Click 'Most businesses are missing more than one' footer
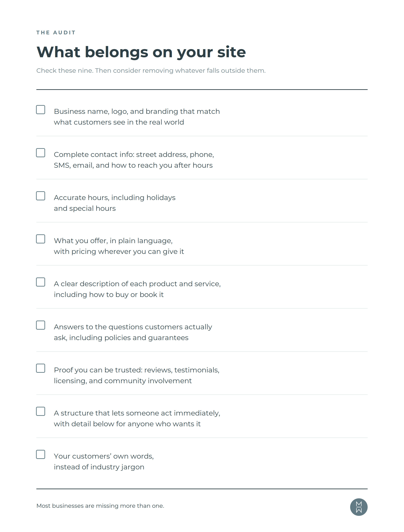Image resolution: width=404 pixels, height=532 pixels. (100, 506)
